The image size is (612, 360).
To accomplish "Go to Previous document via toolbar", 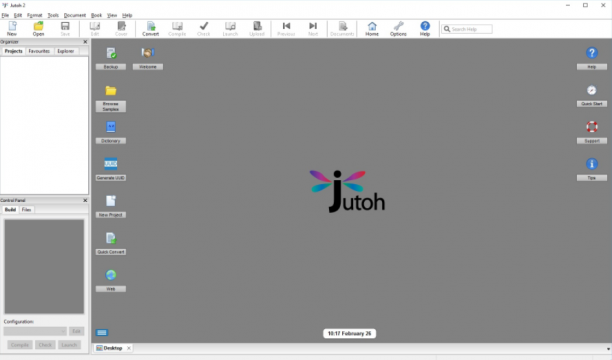I will point(286,29).
